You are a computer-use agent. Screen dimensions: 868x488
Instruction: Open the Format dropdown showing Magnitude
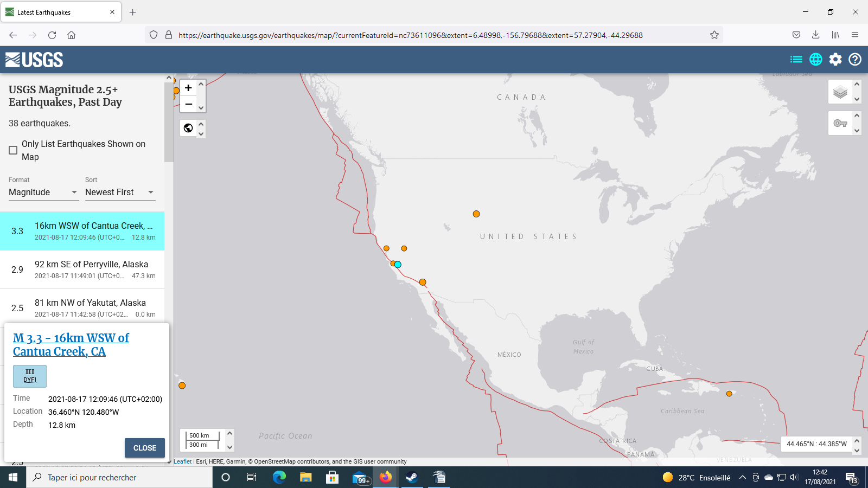point(43,192)
